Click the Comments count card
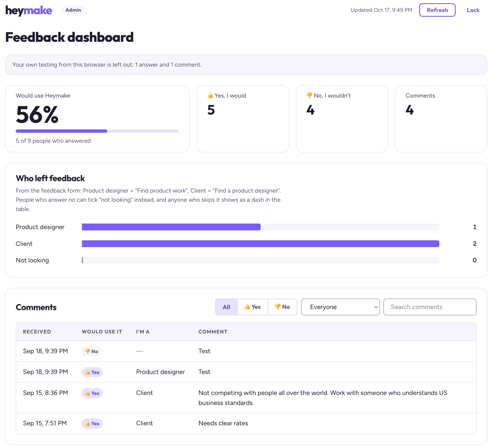The width and height of the screenshot is (492, 448). [x=441, y=119]
